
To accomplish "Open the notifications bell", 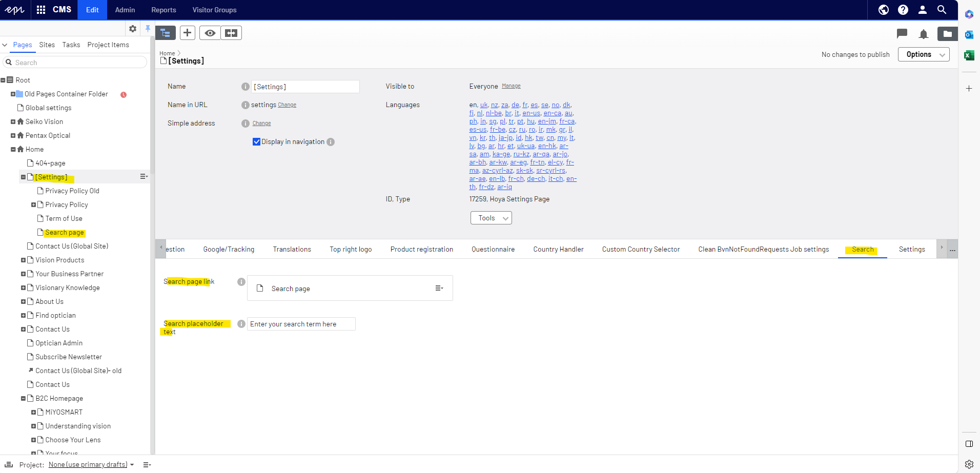I will (x=923, y=34).
